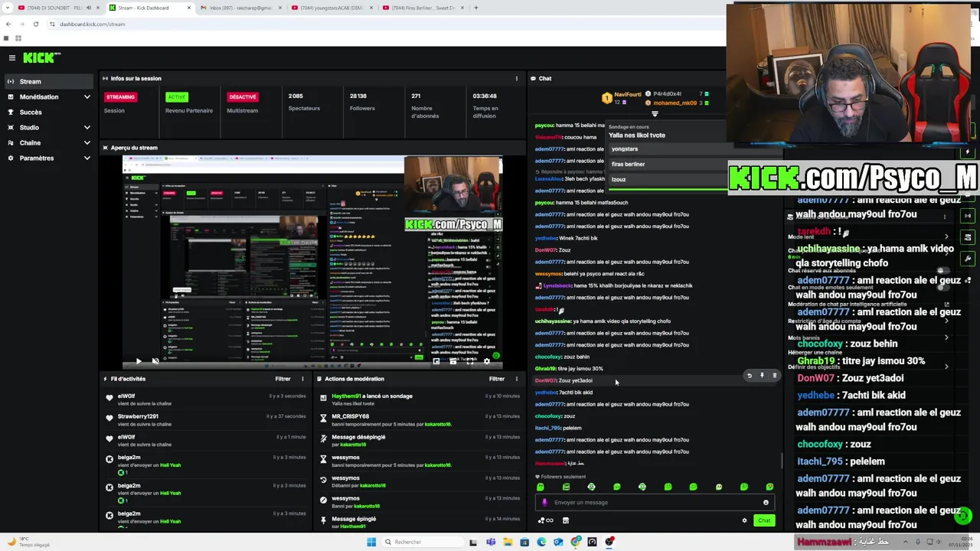Open Actions de modération three-dot menu
This screenshot has height=551, width=980.
tap(517, 379)
